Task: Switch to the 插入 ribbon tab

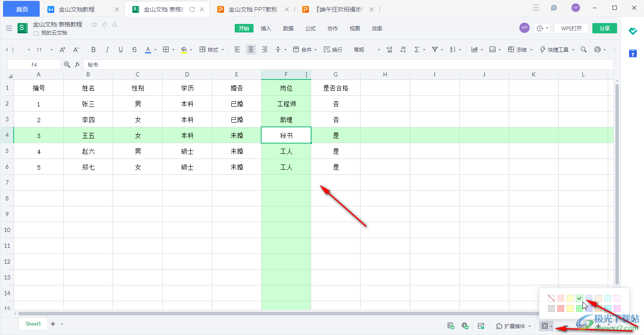Action: click(x=266, y=28)
